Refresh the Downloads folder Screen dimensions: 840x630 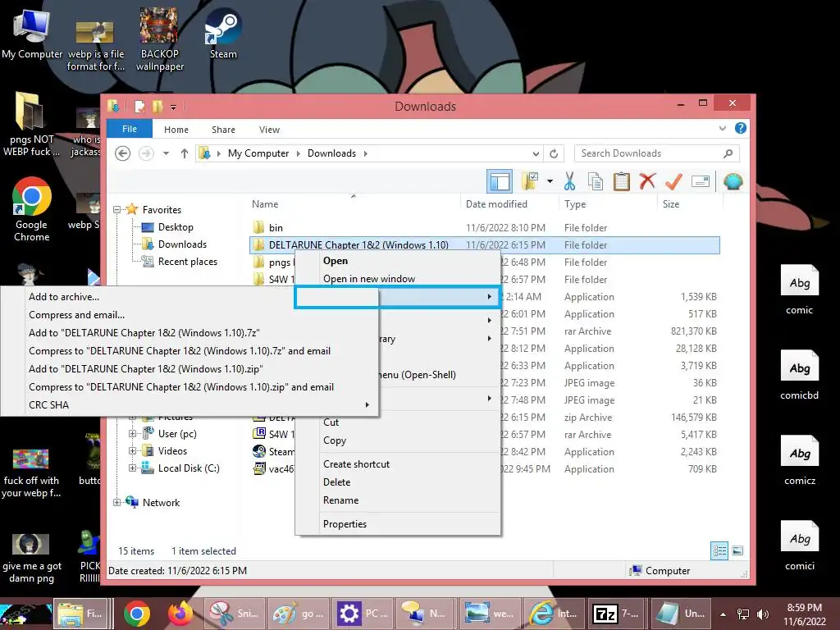(x=554, y=153)
